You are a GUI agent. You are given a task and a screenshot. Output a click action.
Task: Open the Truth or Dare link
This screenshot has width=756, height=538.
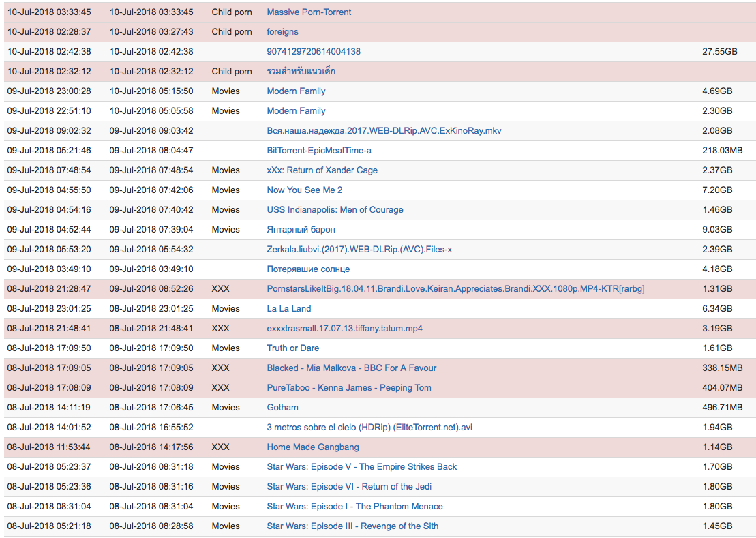(x=292, y=348)
